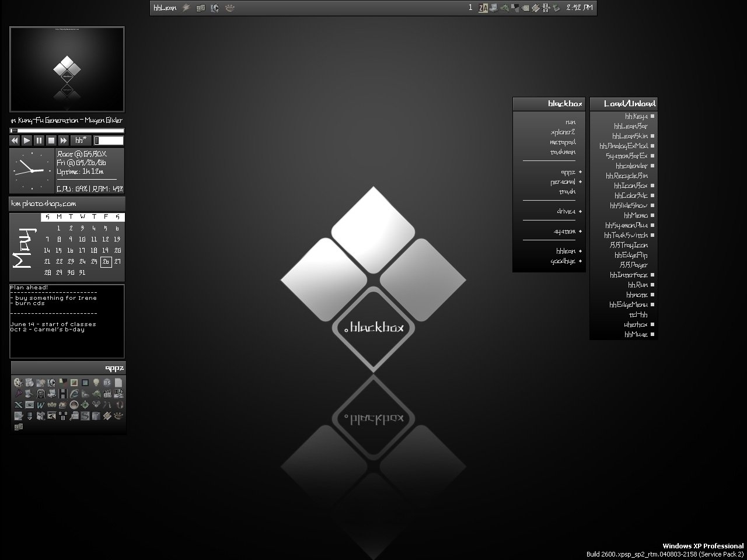Toggle the bbAnalogExMod plugin
747x560 pixels.
[624, 146]
